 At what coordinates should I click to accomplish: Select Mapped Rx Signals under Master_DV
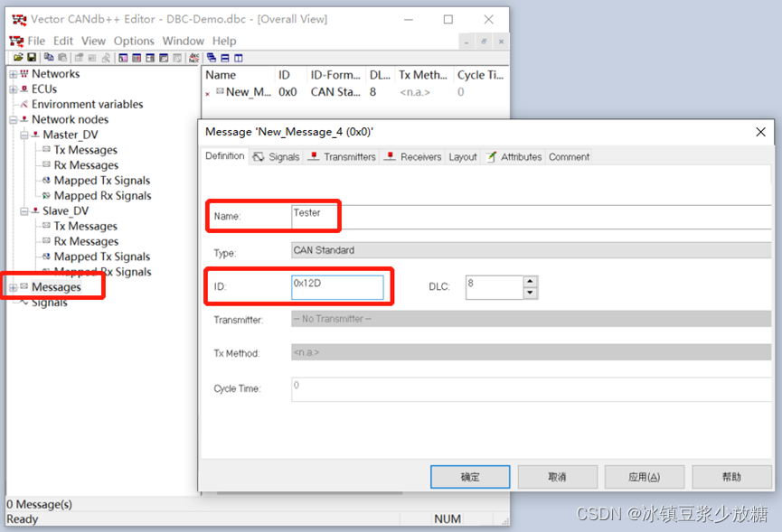tap(102, 196)
